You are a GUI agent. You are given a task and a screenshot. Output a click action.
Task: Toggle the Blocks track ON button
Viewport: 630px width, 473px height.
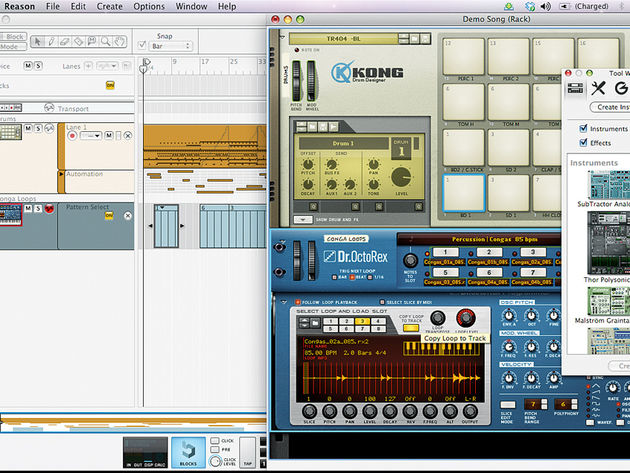pyautogui.click(x=110, y=85)
